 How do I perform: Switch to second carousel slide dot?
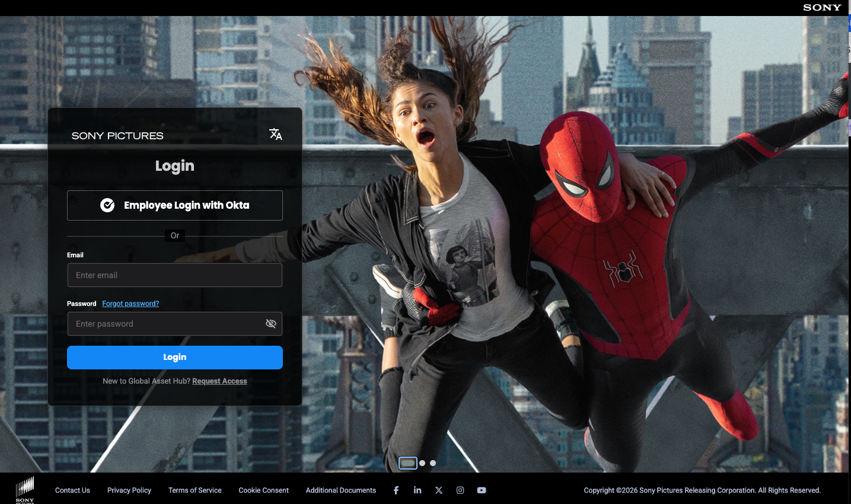[x=422, y=463]
